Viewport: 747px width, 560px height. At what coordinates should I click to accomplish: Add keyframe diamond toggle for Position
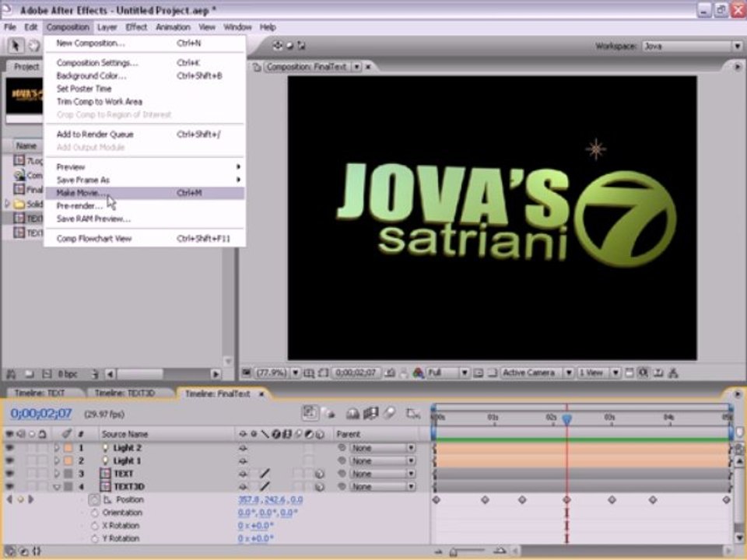point(20,499)
